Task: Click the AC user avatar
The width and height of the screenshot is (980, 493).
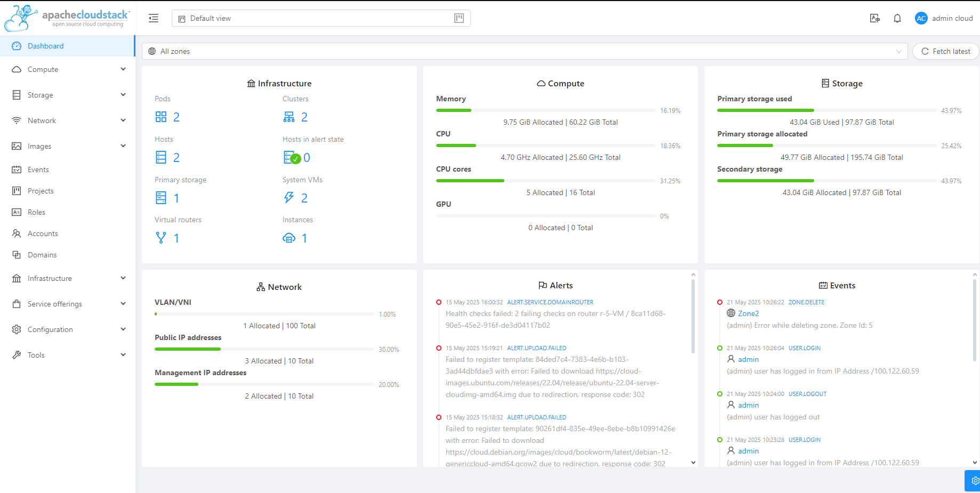Action: 921,18
